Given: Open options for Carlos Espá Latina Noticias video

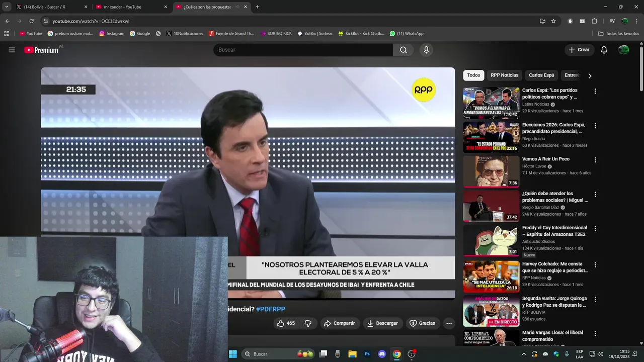Looking at the screenshot, I should tap(595, 92).
